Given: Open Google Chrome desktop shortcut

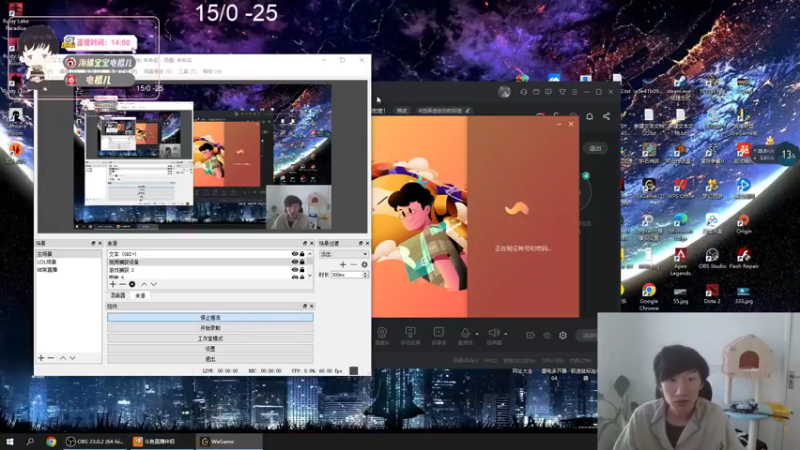Looking at the screenshot, I should (x=648, y=297).
